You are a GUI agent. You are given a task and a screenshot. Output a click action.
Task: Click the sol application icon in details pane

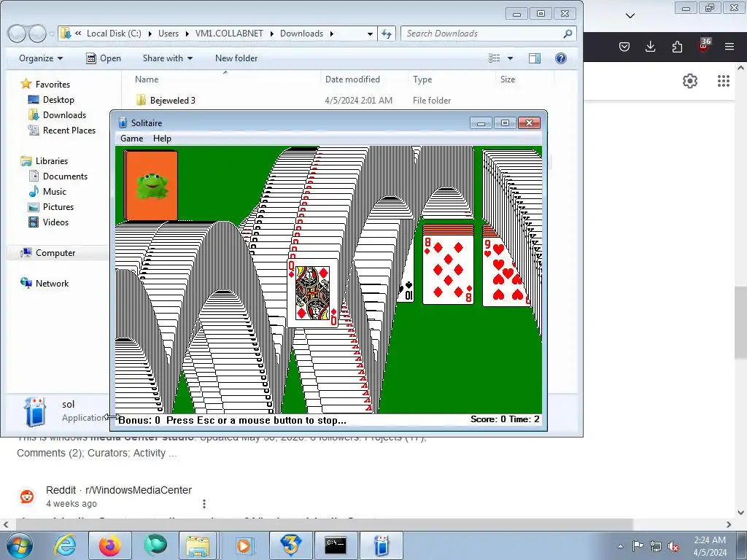click(35, 411)
